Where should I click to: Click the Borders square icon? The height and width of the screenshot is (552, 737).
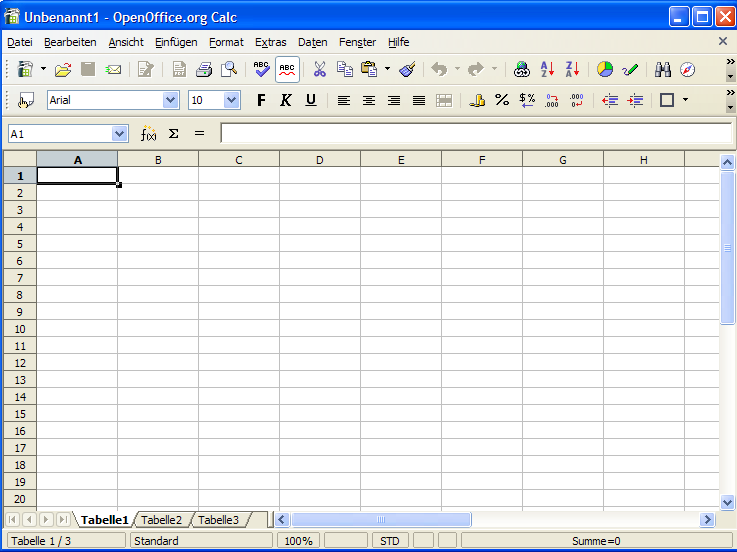(667, 100)
